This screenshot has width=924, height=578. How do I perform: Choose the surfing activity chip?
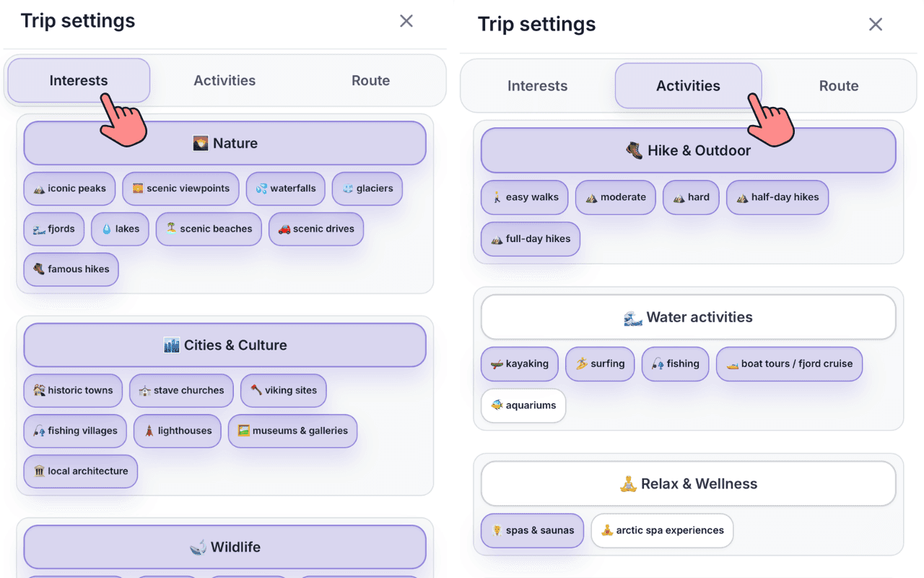(600, 364)
